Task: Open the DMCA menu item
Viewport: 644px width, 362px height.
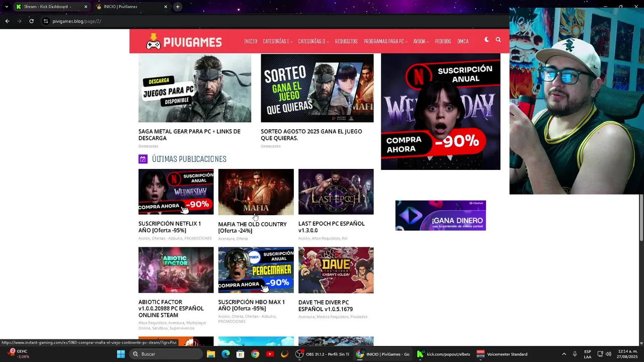Action: coord(463,41)
